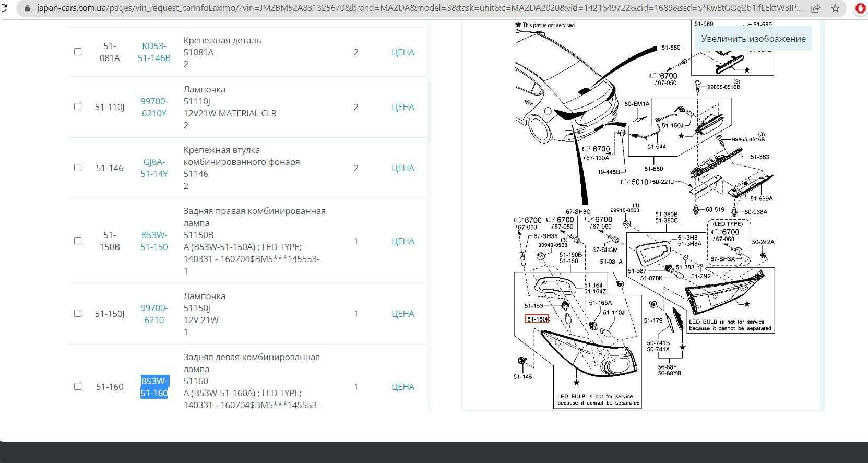
Task: Open the Opera icon at the window corner
Action: [861, 9]
